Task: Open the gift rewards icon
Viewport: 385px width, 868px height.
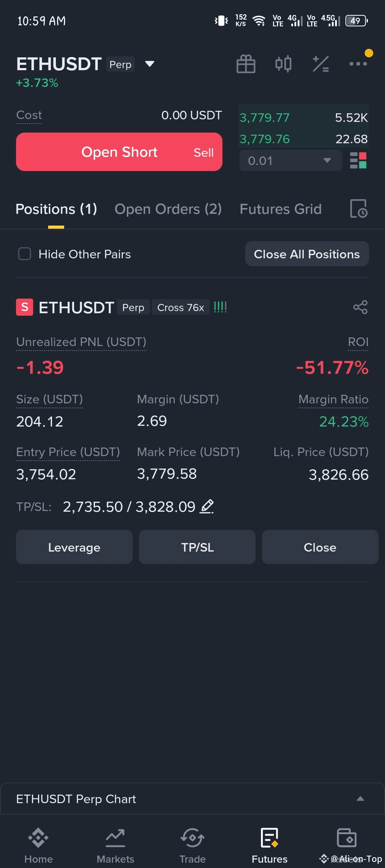Action: tap(246, 64)
